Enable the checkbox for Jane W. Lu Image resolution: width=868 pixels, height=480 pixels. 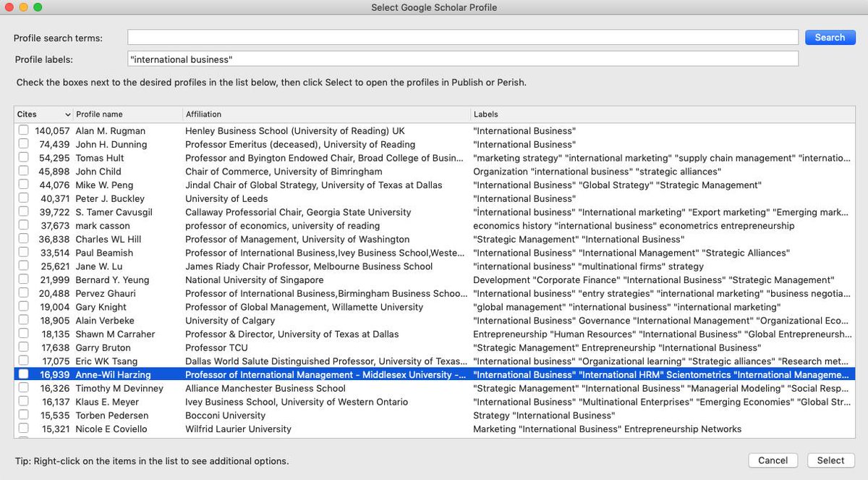(24, 266)
